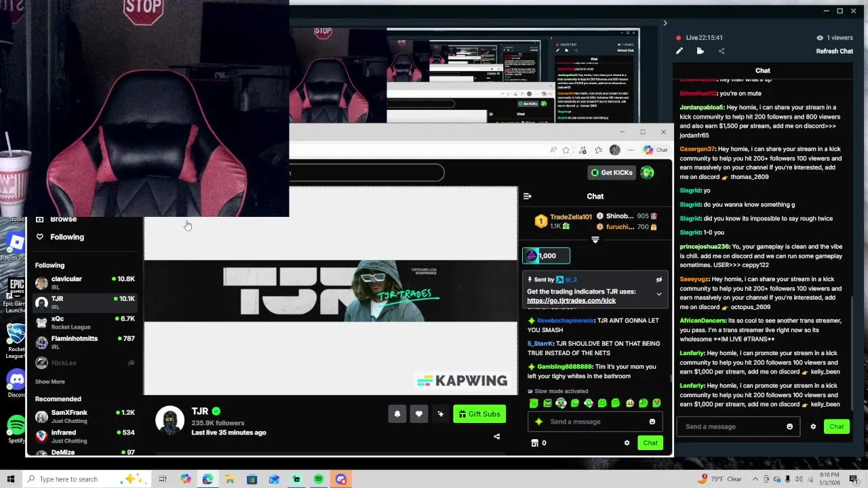This screenshot has height=488, width=868.
Task: Hide the pinned message with the eye icon
Action: click(658, 279)
